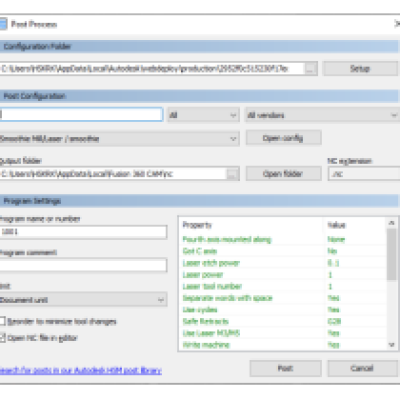Open the Document unit dropdown
Screen dimensions: 400x400
[x=83, y=300]
